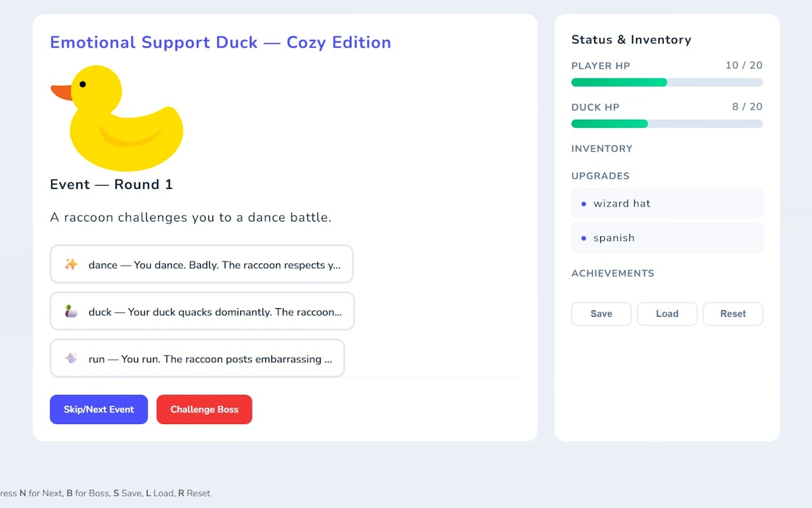Challenge the boss
Viewport: 812px width, 508px height.
tap(204, 409)
